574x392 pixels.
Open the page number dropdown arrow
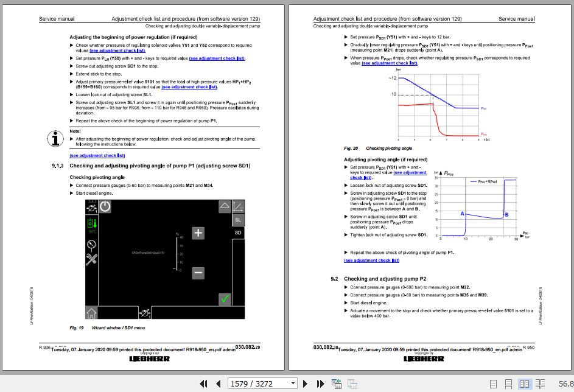293,383
